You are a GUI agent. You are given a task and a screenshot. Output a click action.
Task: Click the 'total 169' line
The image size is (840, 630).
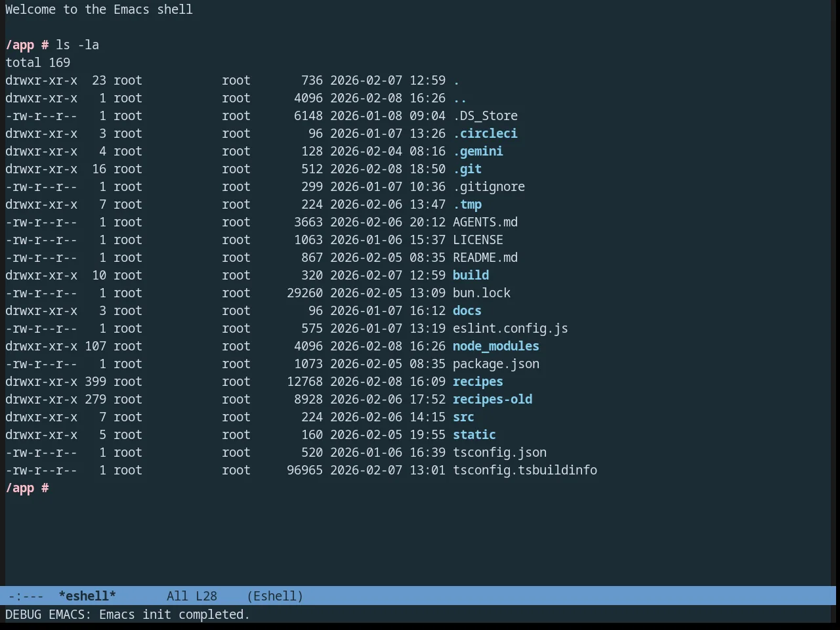click(38, 62)
